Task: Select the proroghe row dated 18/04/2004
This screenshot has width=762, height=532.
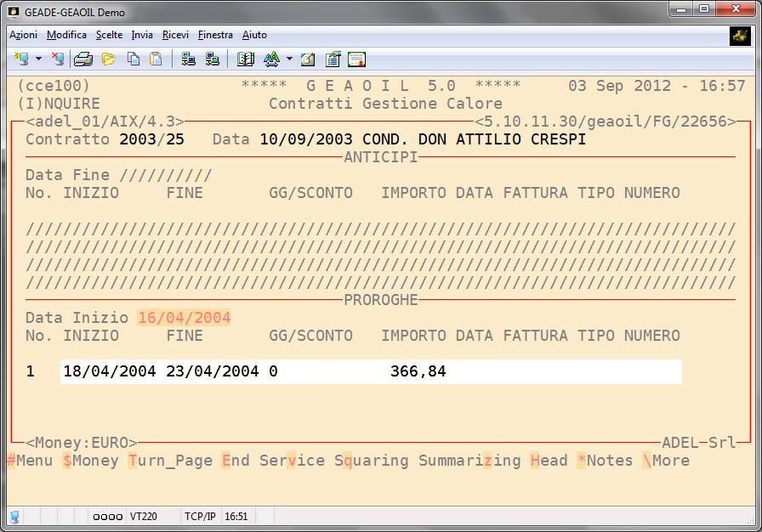Action: (370, 371)
